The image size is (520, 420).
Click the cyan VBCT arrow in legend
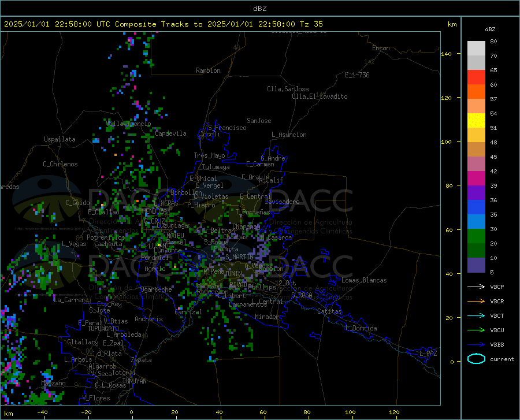coord(476,315)
